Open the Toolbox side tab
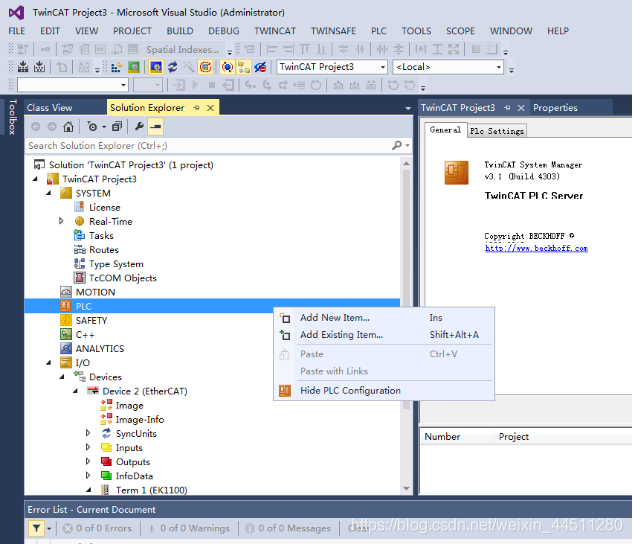 point(12,117)
